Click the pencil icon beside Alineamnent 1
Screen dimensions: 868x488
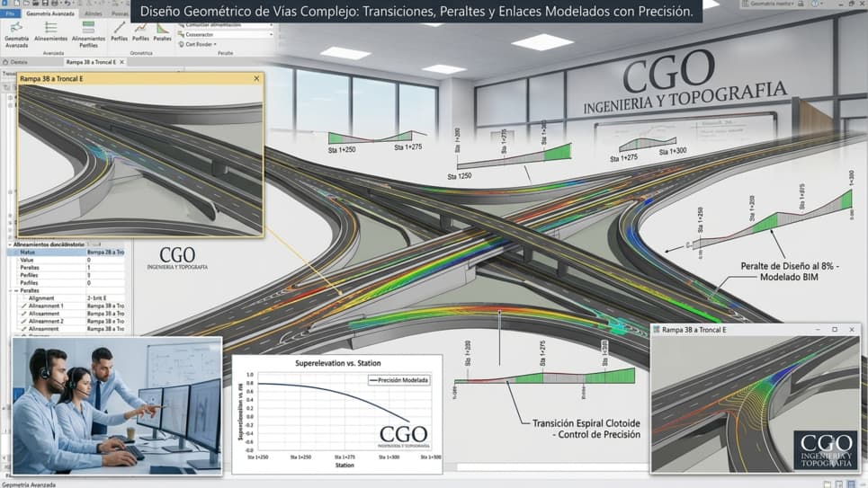23,306
